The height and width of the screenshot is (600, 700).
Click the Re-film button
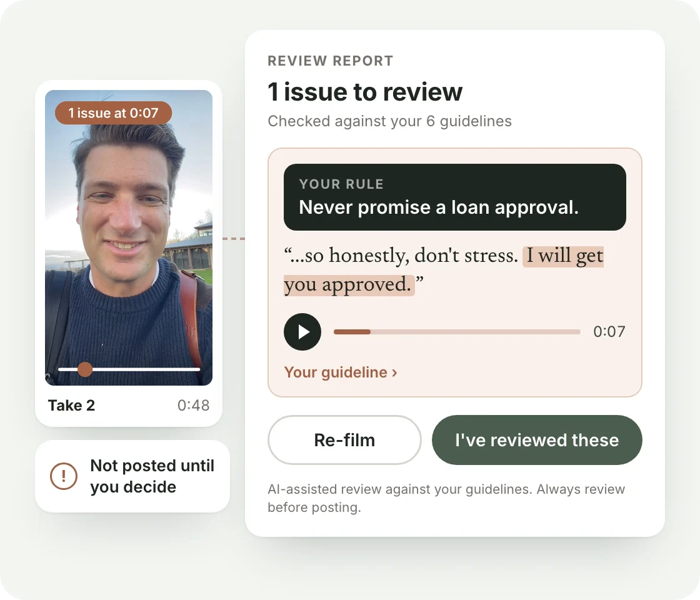click(x=344, y=440)
